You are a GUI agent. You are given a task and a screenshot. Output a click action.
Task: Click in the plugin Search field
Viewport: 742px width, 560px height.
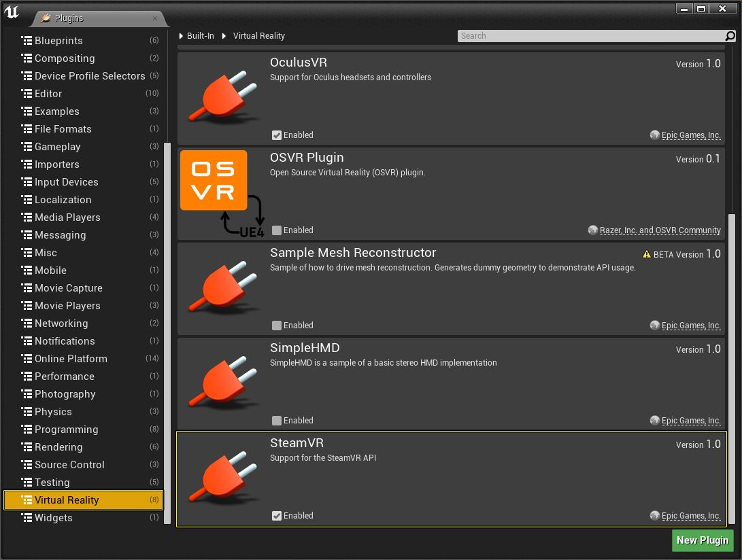pos(588,36)
